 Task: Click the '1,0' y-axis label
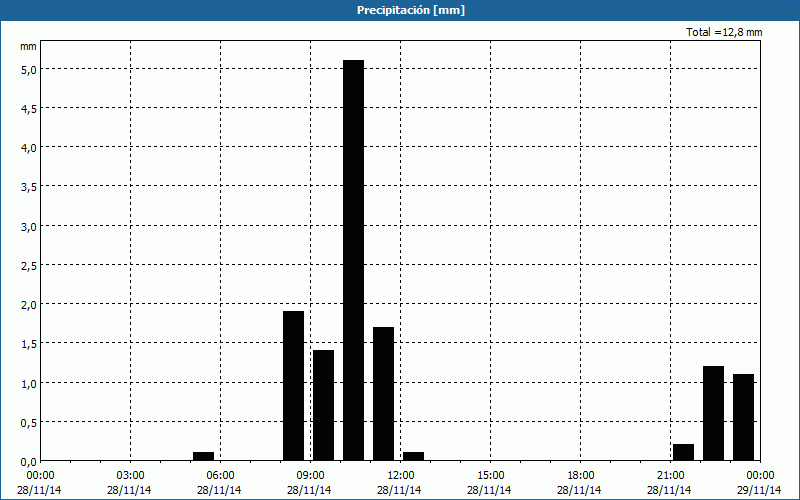coord(29,383)
